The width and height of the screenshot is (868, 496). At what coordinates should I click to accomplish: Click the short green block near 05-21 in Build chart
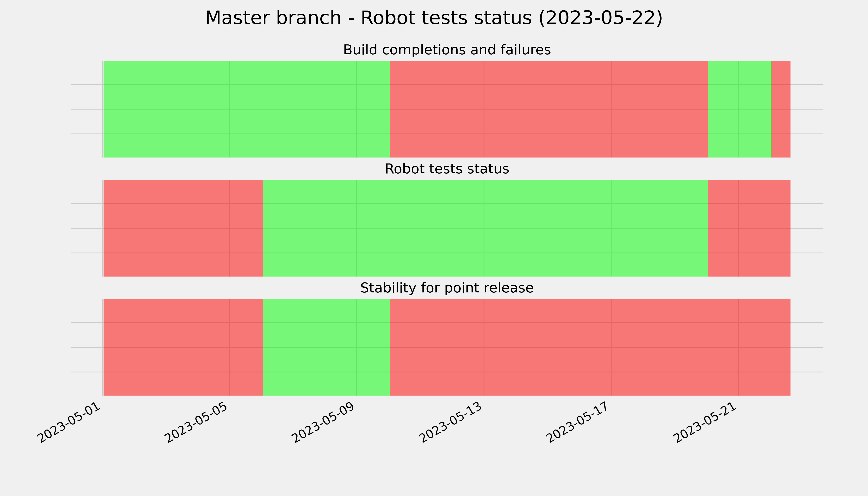click(740, 109)
